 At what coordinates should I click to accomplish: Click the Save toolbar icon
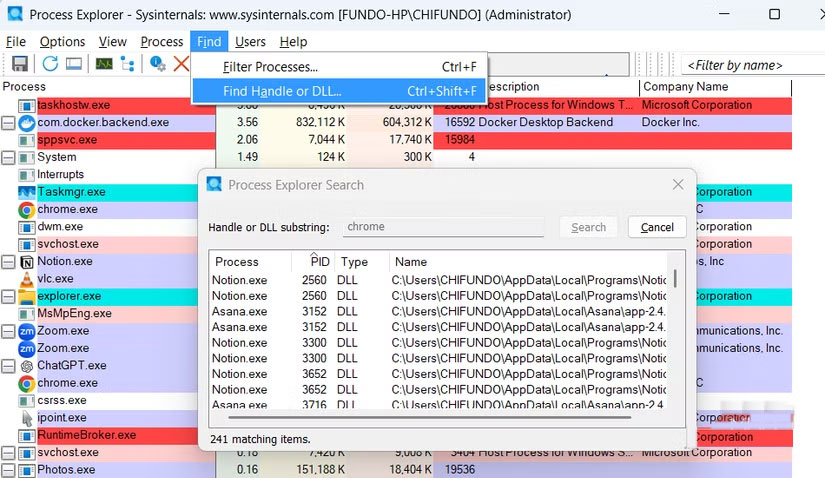coord(20,64)
